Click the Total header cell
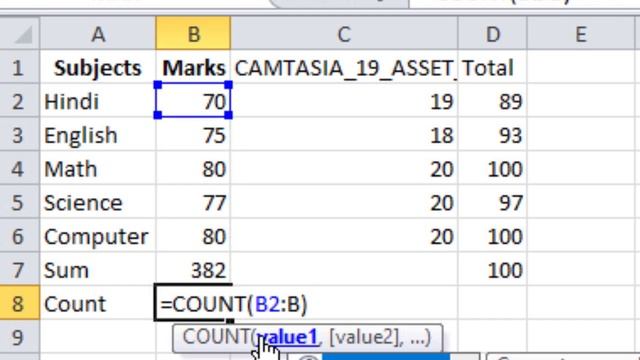The height and width of the screenshot is (360, 640). pos(492,67)
